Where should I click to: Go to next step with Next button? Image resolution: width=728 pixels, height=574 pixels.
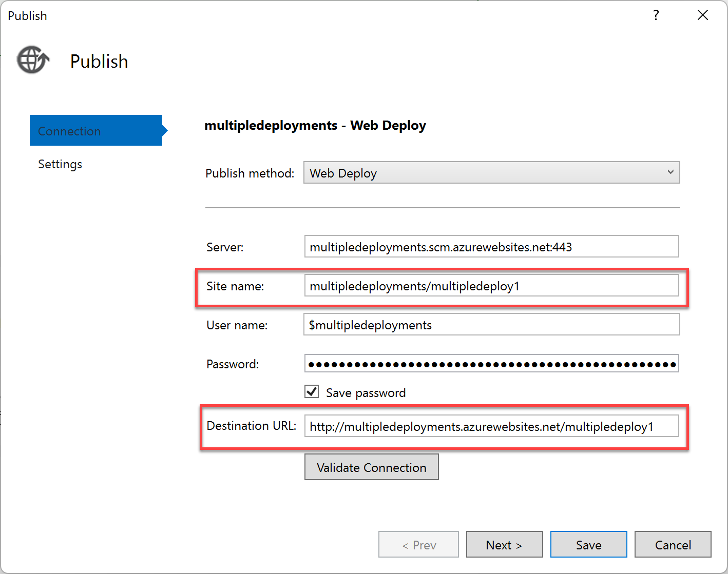click(x=504, y=545)
